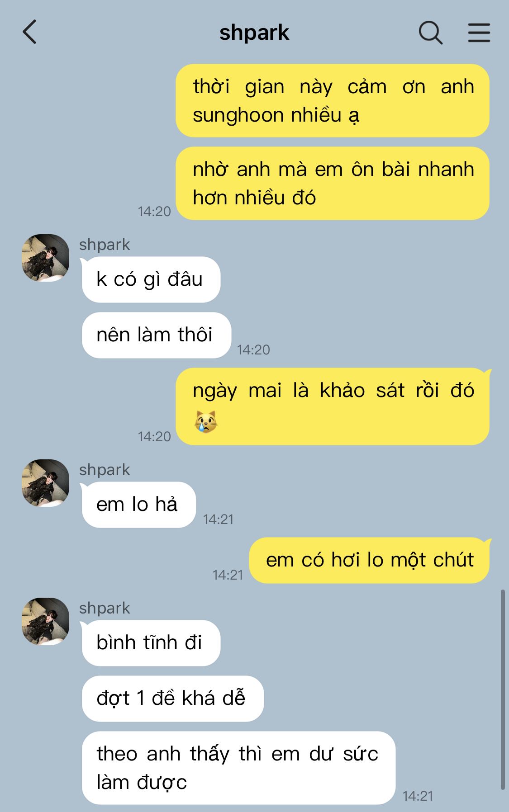Tap 'theo anh thấy thì em dư sức' bubble
The image size is (509, 812).
pos(238,768)
